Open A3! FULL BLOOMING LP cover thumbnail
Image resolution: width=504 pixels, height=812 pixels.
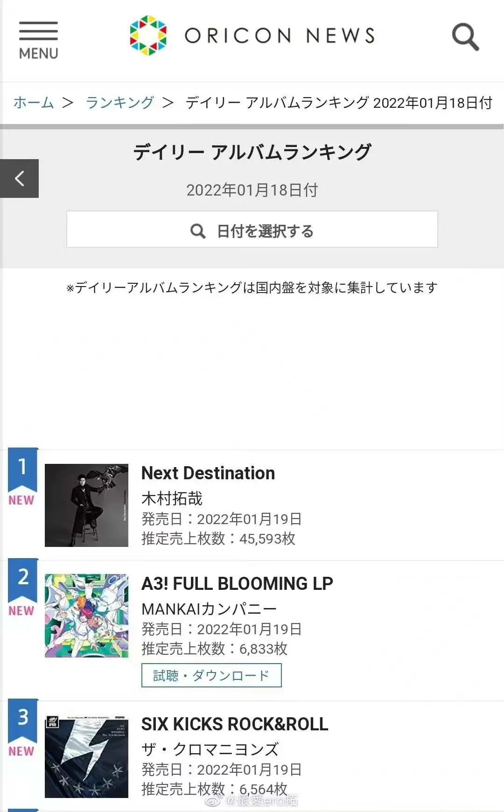[x=86, y=616]
